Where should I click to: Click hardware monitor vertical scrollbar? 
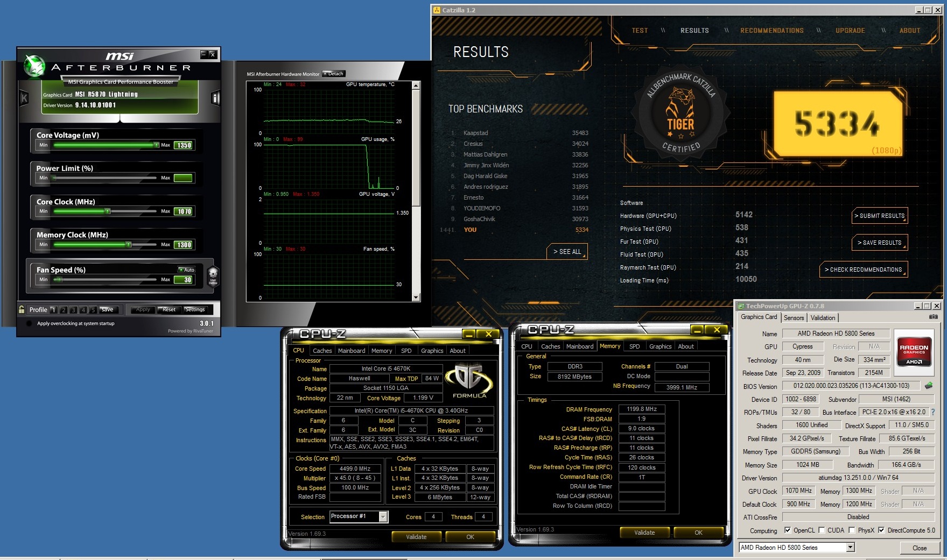point(416,191)
